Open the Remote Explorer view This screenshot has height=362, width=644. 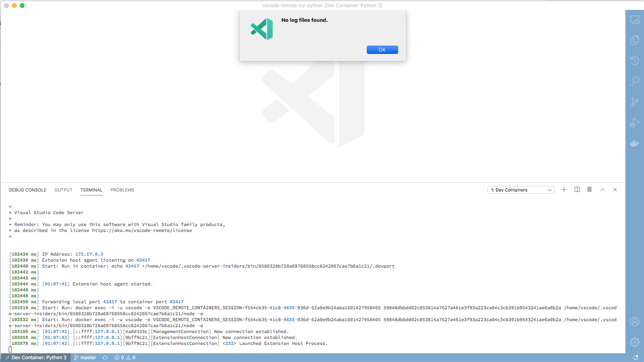click(x=634, y=20)
